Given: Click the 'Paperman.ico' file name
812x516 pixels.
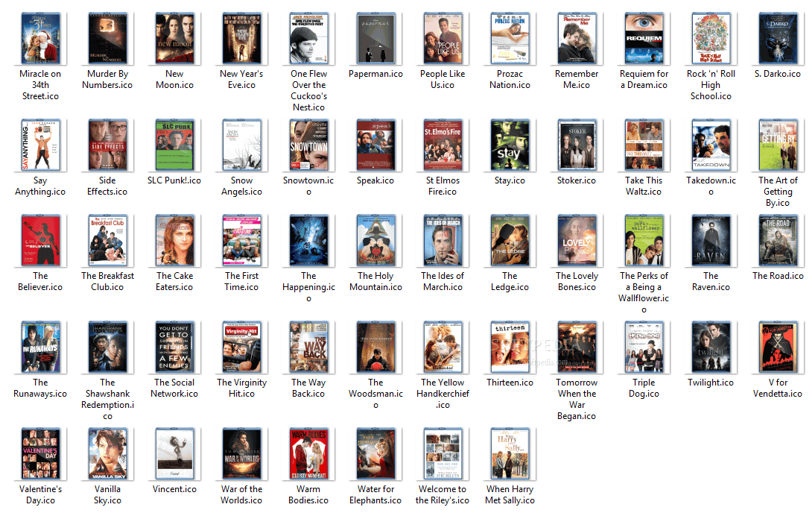Looking at the screenshot, I should 375,74.
